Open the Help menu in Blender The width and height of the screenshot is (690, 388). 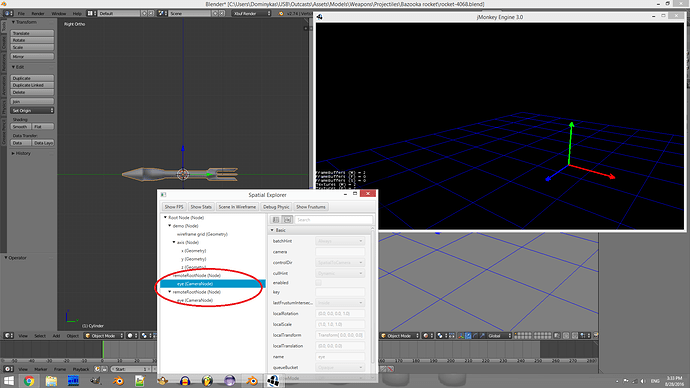point(77,14)
